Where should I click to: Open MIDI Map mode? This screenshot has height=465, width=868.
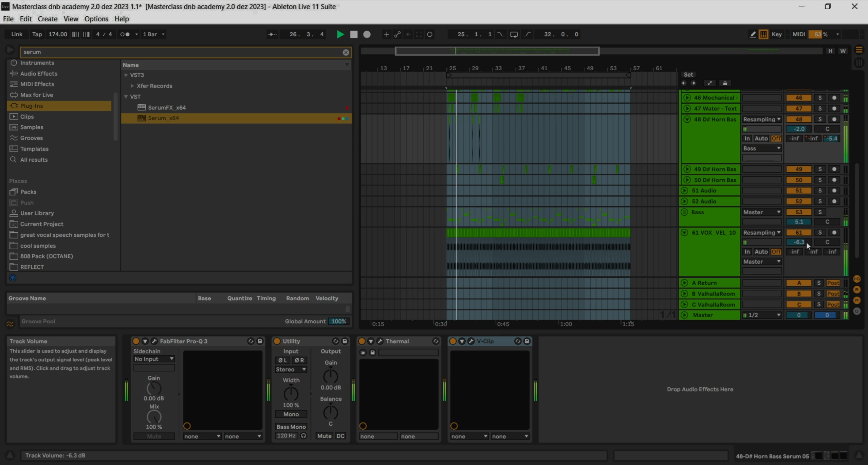click(798, 34)
